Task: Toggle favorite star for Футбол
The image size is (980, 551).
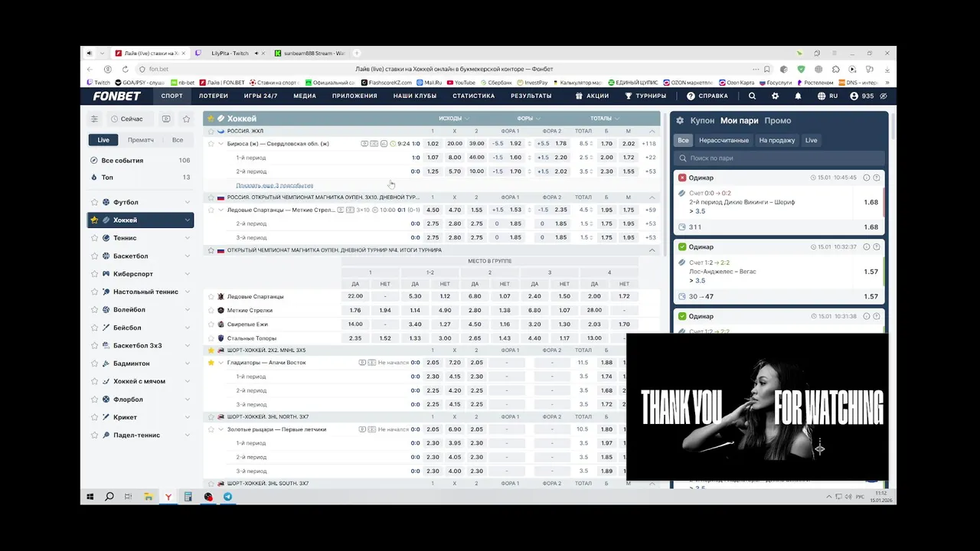Action: pyautogui.click(x=95, y=202)
